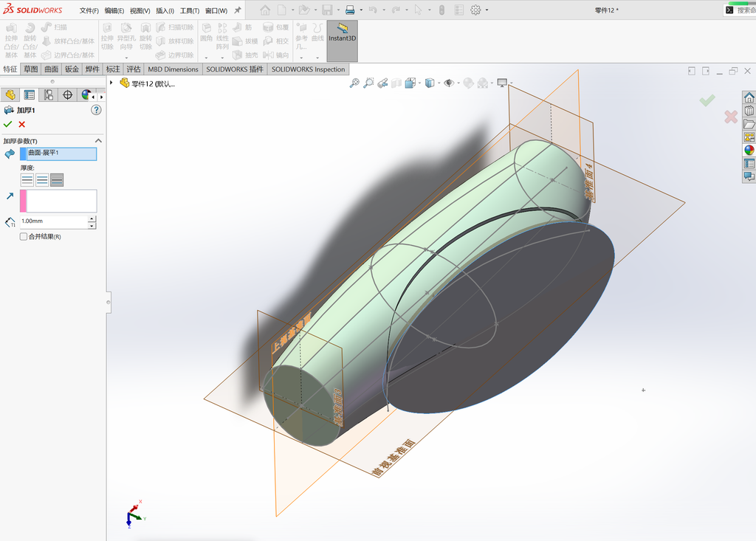Open dropdown arrow next to Options gear
The width and height of the screenshot is (756, 541).
pyautogui.click(x=487, y=10)
